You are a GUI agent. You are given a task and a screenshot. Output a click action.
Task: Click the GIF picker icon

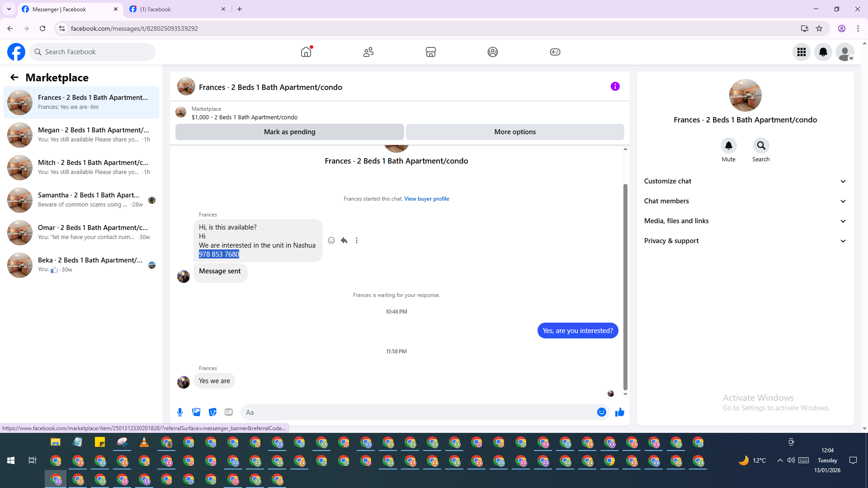click(x=229, y=412)
